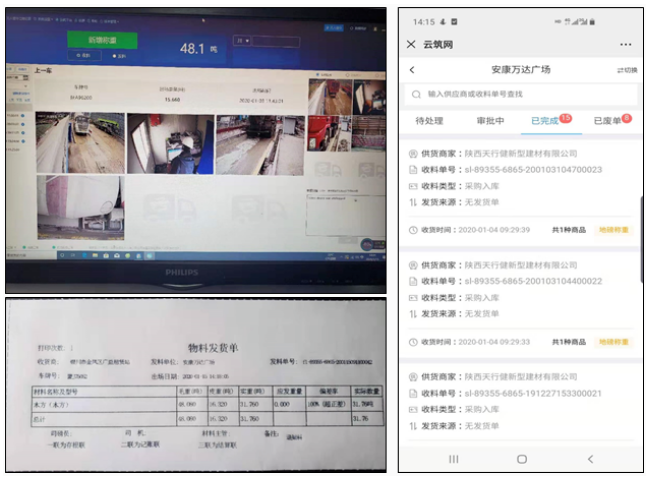Image resolution: width=651 pixels, height=478 pixels.
Task: Tap the Android home button
Action: [x=522, y=459]
